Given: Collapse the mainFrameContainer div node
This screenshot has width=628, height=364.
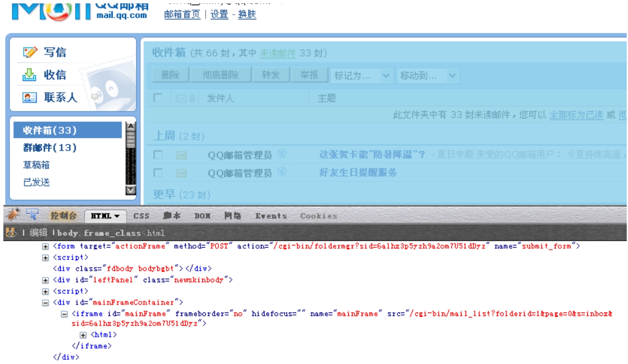Looking at the screenshot, I should point(45,302).
